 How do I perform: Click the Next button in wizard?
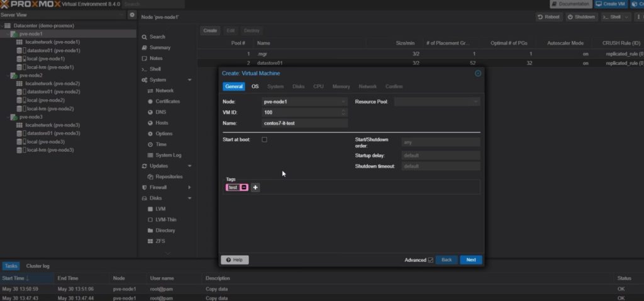pyautogui.click(x=471, y=260)
